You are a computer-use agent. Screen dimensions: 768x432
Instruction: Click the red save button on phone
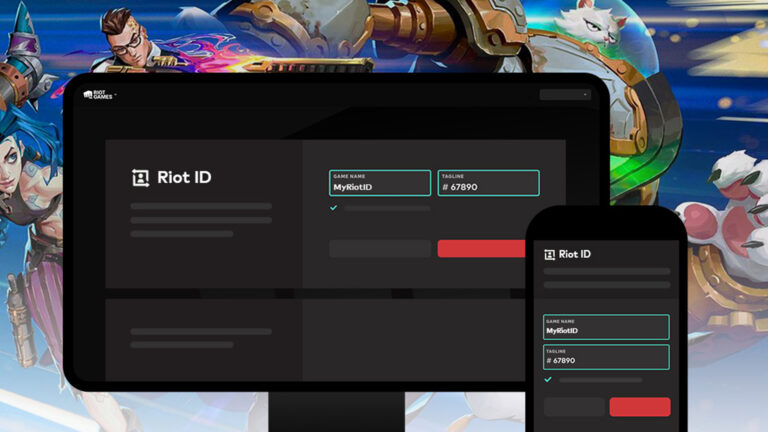(640, 407)
